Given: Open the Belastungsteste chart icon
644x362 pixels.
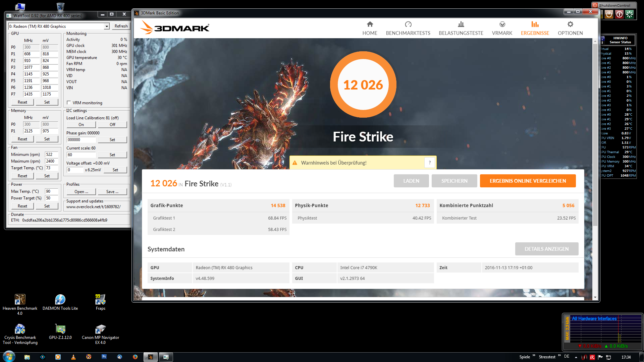Looking at the screenshot, I should pos(461,24).
